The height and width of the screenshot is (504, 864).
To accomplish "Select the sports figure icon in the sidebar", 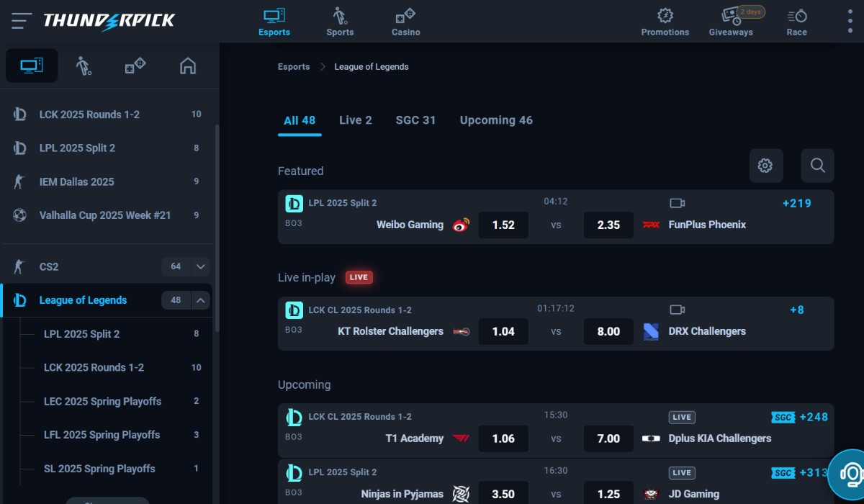I will [84, 66].
